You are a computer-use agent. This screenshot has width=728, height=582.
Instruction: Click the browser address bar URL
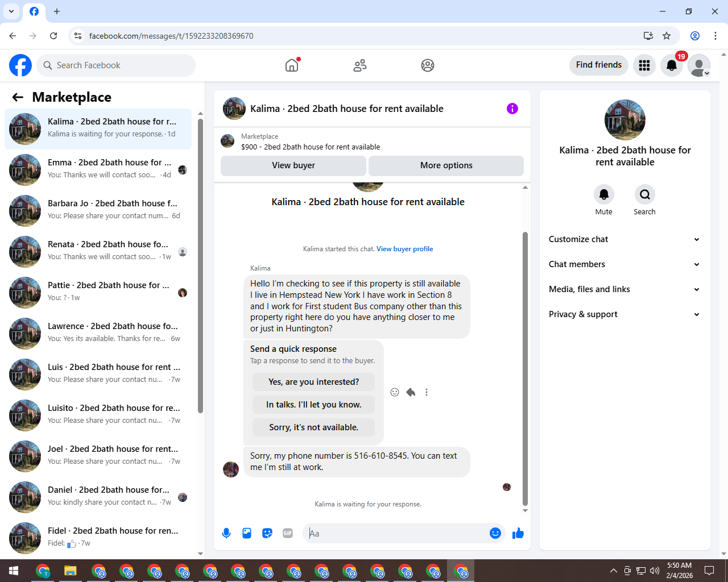pyautogui.click(x=171, y=36)
